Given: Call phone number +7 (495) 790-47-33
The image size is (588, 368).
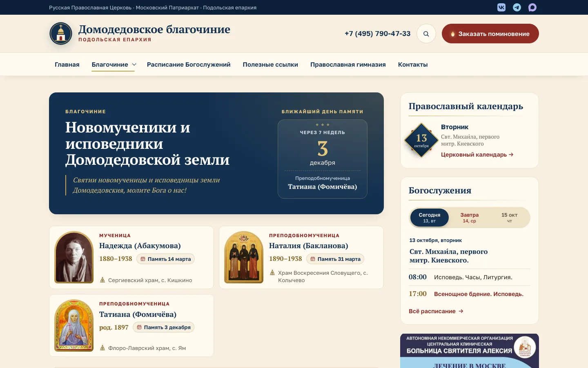Looking at the screenshot, I should [378, 34].
